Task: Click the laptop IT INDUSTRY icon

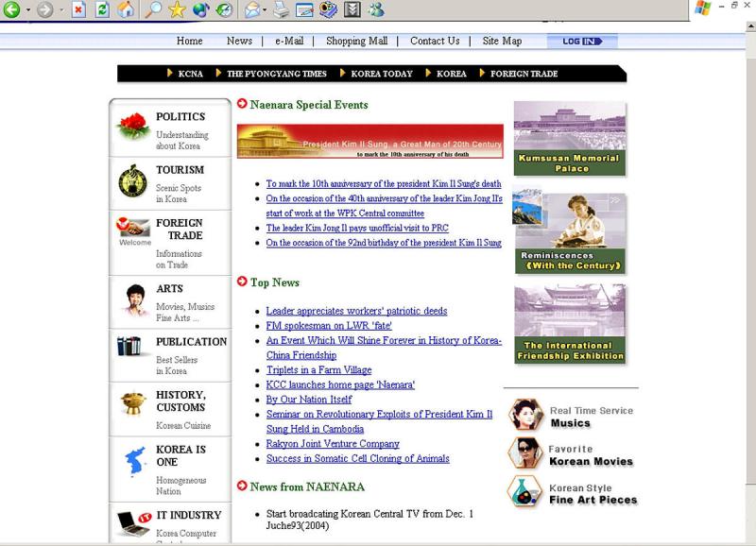Action: click(134, 524)
